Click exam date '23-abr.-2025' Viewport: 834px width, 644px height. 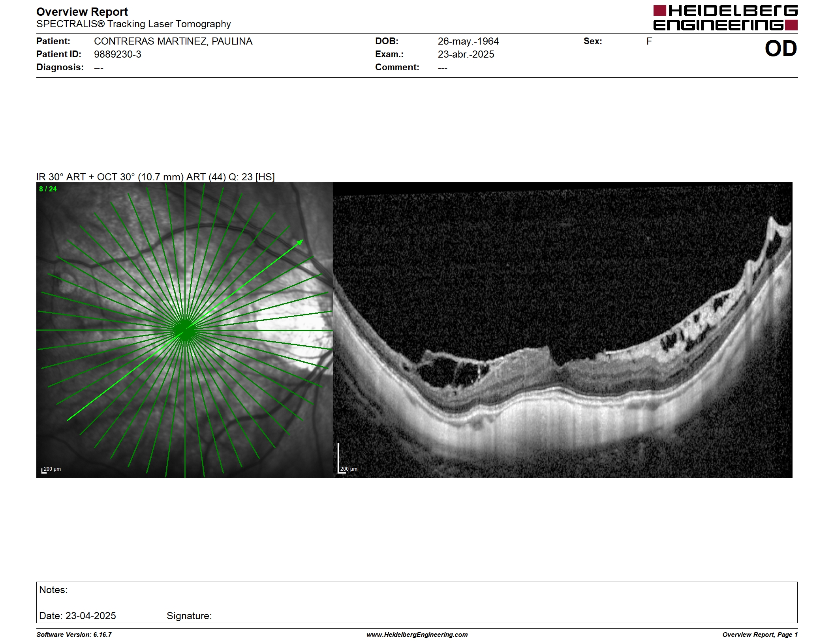[x=466, y=54]
